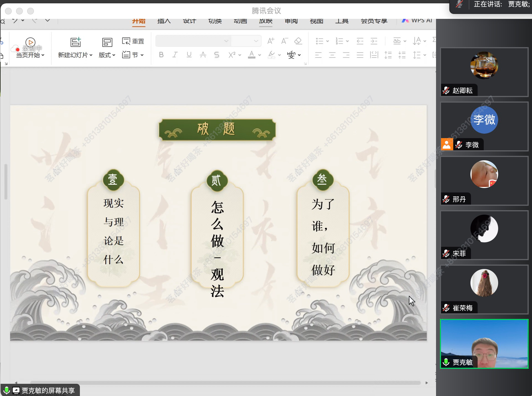Image resolution: width=532 pixels, height=396 pixels.
Task: Select participant 李微 video tile
Action: click(484, 126)
